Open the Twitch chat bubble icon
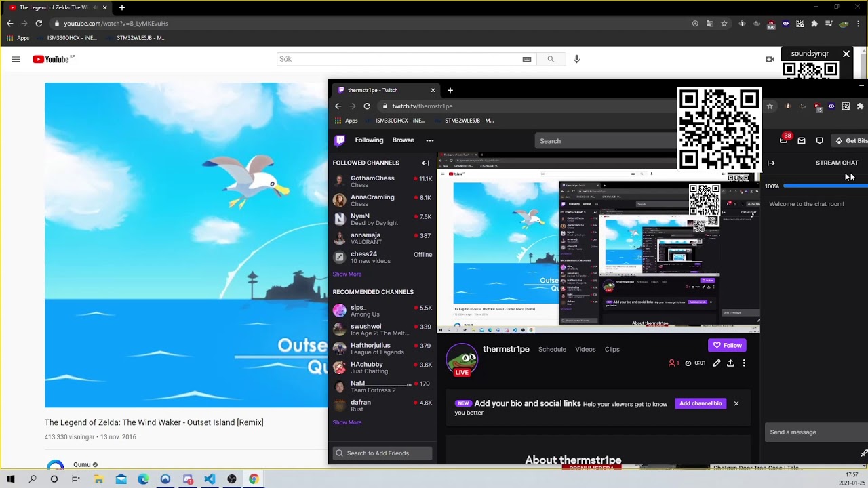The height and width of the screenshot is (488, 868). (x=819, y=140)
